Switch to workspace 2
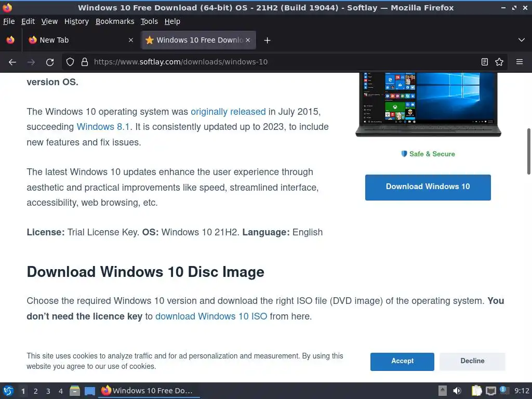 [x=36, y=391]
